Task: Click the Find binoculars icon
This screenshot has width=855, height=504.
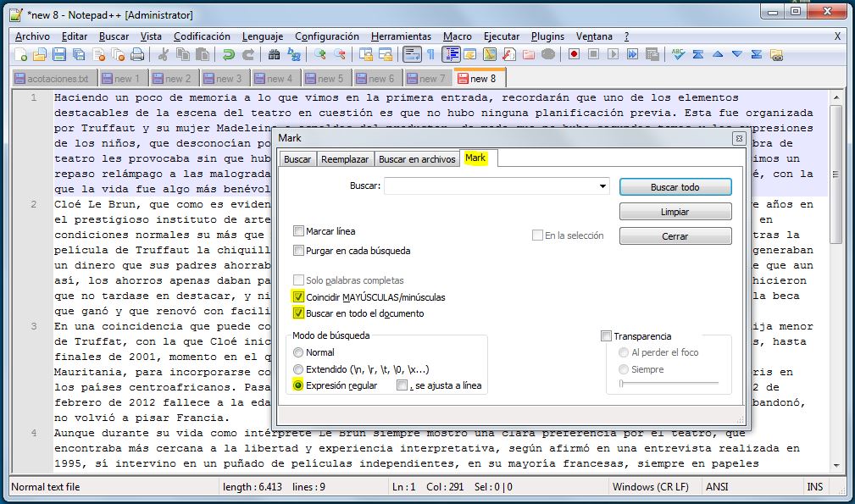Action: [274, 54]
